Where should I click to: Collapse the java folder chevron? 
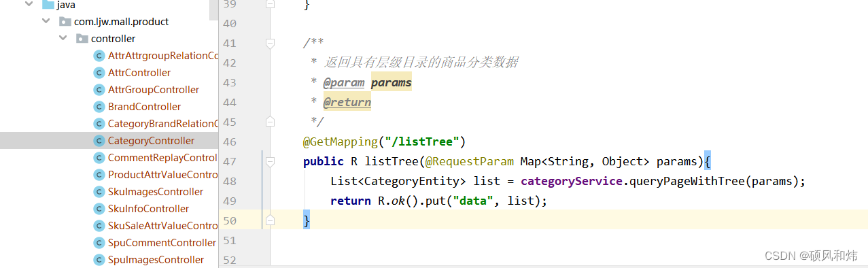[29, 4]
